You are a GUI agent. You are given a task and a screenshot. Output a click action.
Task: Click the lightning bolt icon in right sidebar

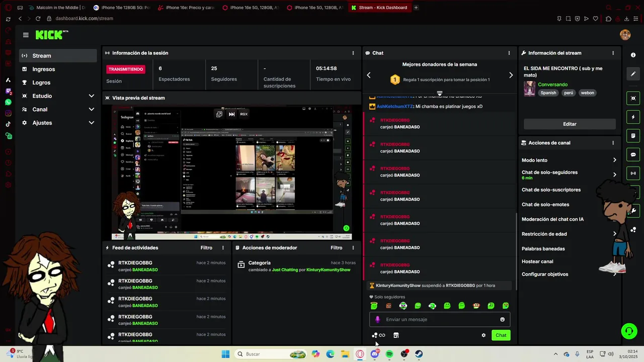pyautogui.click(x=633, y=117)
